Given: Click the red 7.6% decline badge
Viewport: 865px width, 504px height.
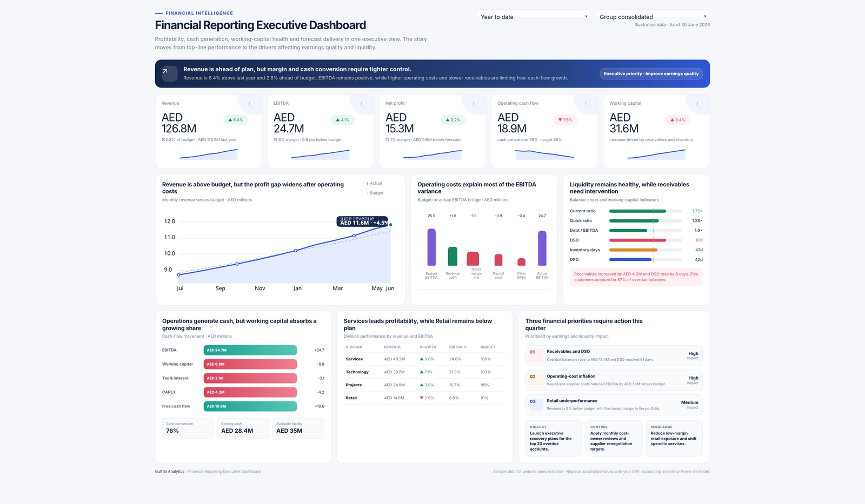Looking at the screenshot, I should (565, 120).
